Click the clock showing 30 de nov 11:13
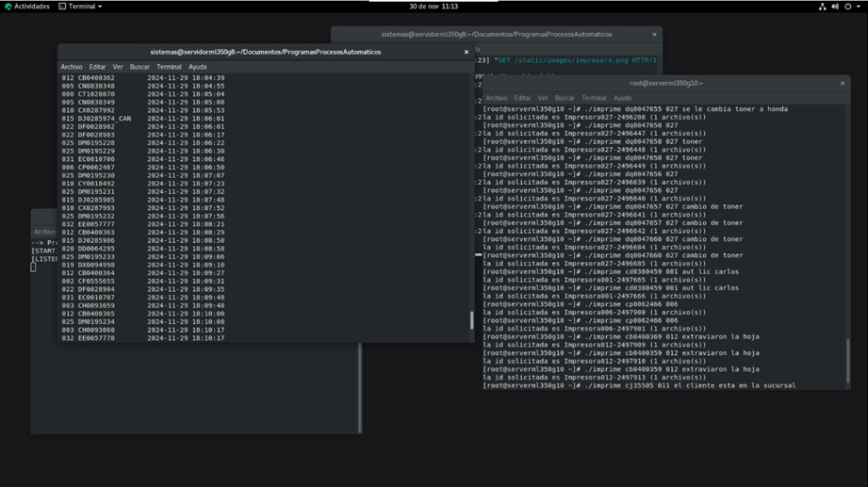 coord(434,6)
